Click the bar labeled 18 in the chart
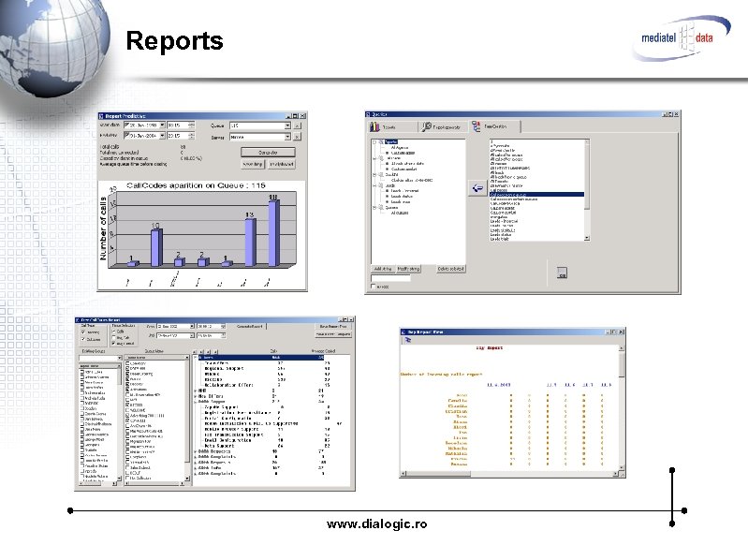Image resolution: width=748 pixels, height=560 pixels. (x=273, y=233)
